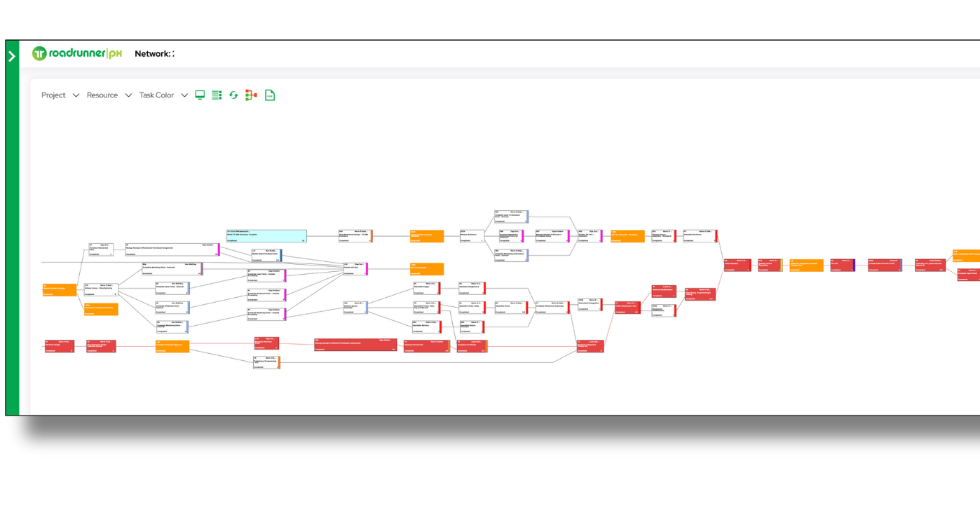The height and width of the screenshot is (515, 980).
Task: Select the light blue enclosure task node
Action: coord(266,236)
